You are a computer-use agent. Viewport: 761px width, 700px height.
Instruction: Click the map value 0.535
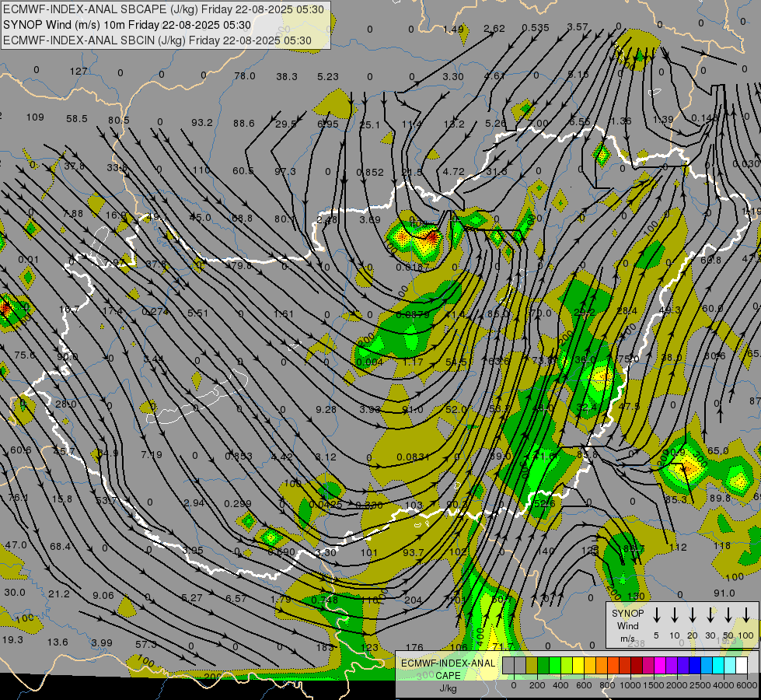(536, 28)
